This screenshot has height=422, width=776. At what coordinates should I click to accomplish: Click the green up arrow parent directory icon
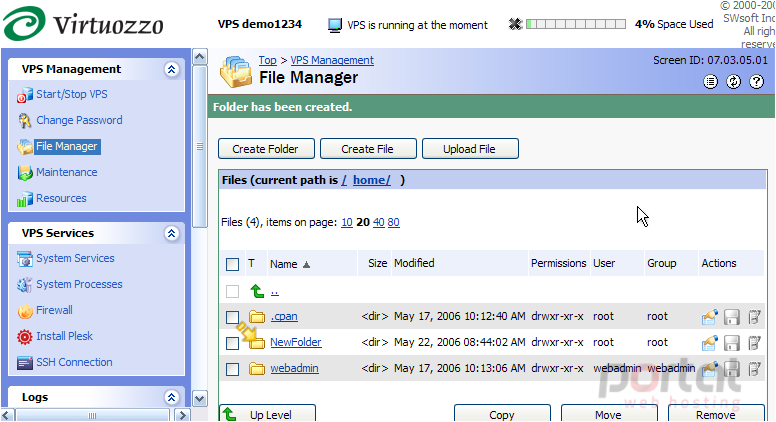click(x=257, y=291)
